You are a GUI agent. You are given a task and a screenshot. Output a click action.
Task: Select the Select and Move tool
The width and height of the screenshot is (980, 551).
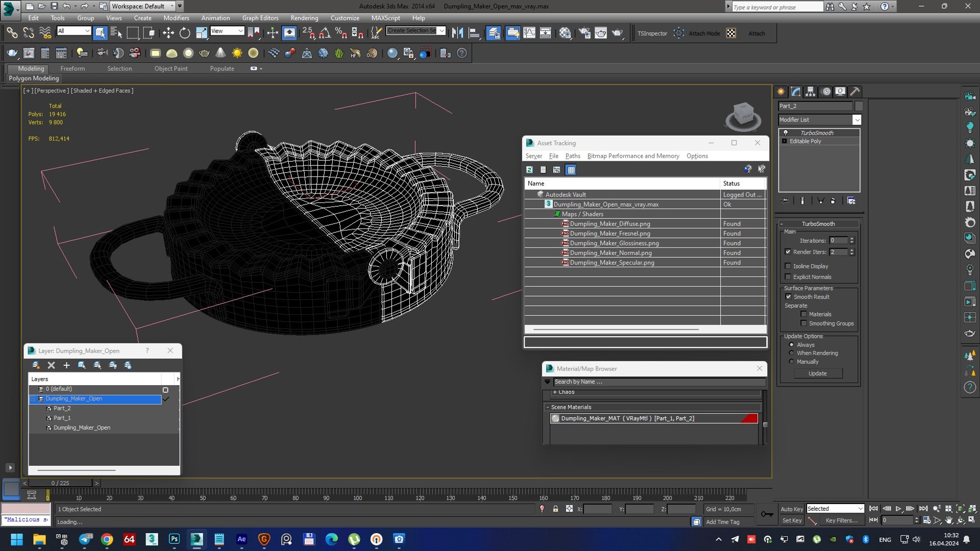coord(168,33)
